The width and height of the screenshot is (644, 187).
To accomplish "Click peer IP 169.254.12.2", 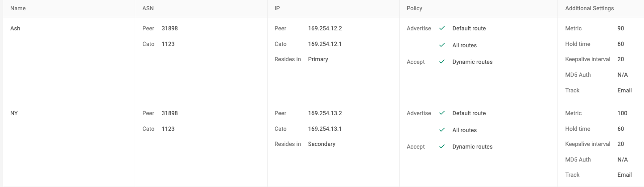I will 325,28.
